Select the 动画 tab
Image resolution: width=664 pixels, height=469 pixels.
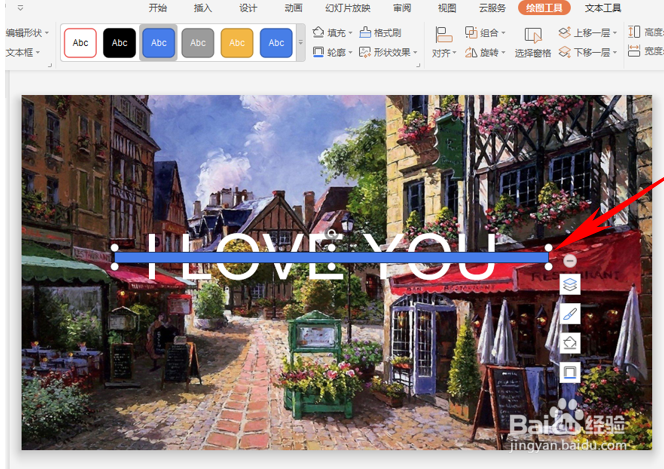293,8
